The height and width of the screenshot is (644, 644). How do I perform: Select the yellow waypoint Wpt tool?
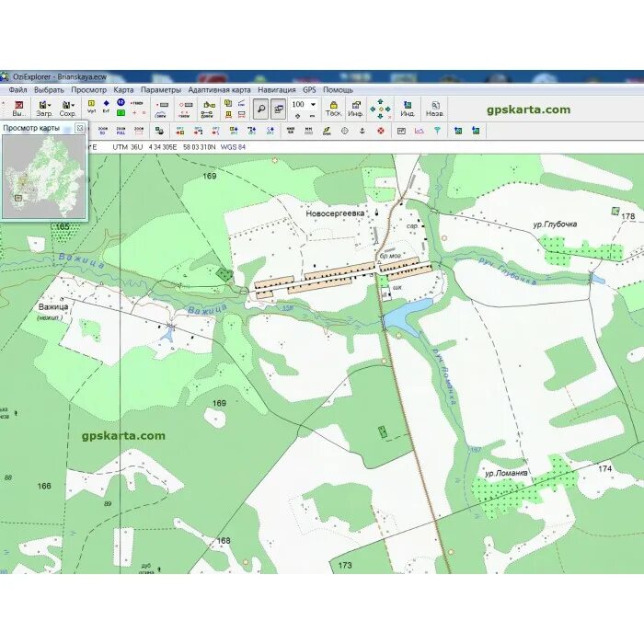pos(92,106)
